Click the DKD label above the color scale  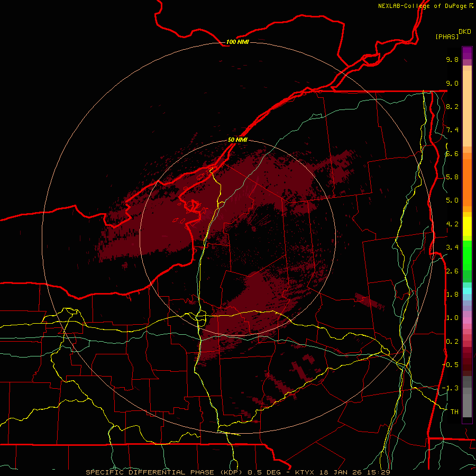coord(465,31)
